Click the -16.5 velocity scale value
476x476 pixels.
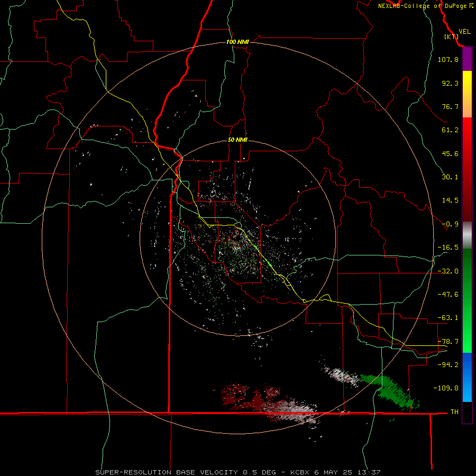(448, 248)
